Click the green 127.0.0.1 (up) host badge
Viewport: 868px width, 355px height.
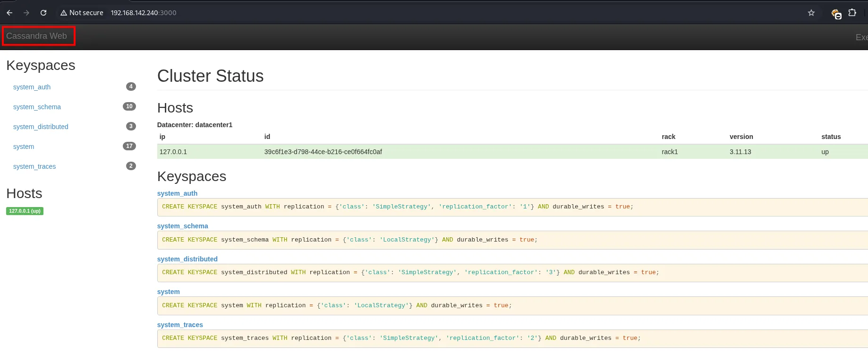click(25, 211)
